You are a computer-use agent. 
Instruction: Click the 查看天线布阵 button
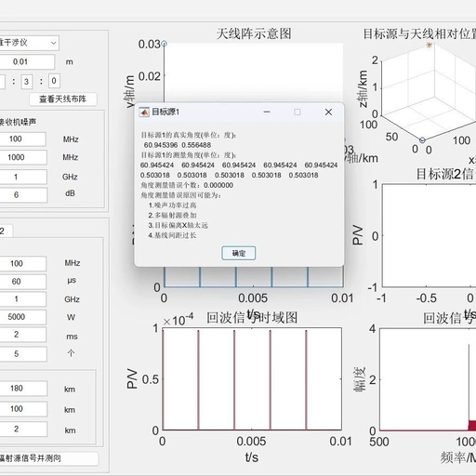63,99
